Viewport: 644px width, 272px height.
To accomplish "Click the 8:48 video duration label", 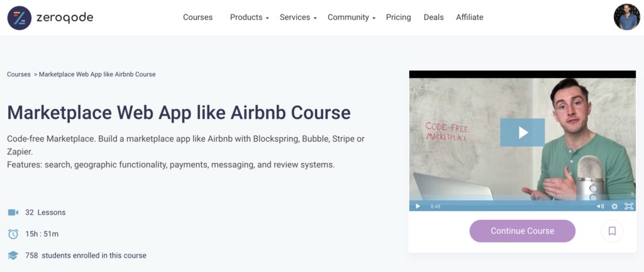I will click(x=435, y=207).
